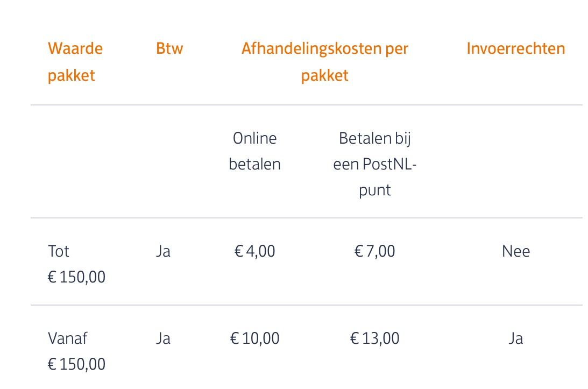Click Ja in Btw for Tot row
Viewport: 588px width, 389px height.
163,251
